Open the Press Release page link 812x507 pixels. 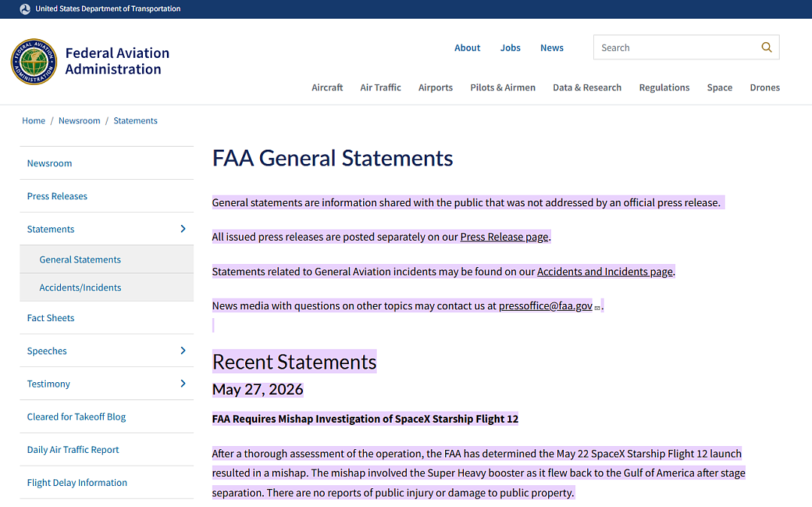pyautogui.click(x=504, y=237)
